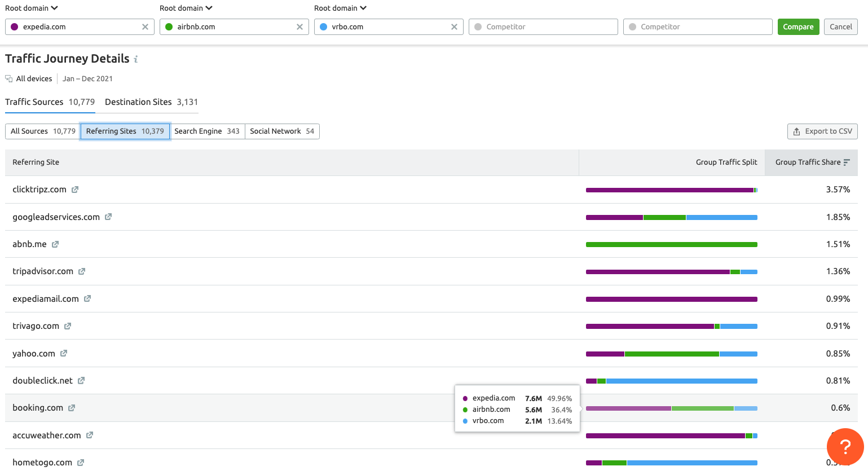
Task: Click the traffic split bar for yahoo.com
Action: [672, 354]
